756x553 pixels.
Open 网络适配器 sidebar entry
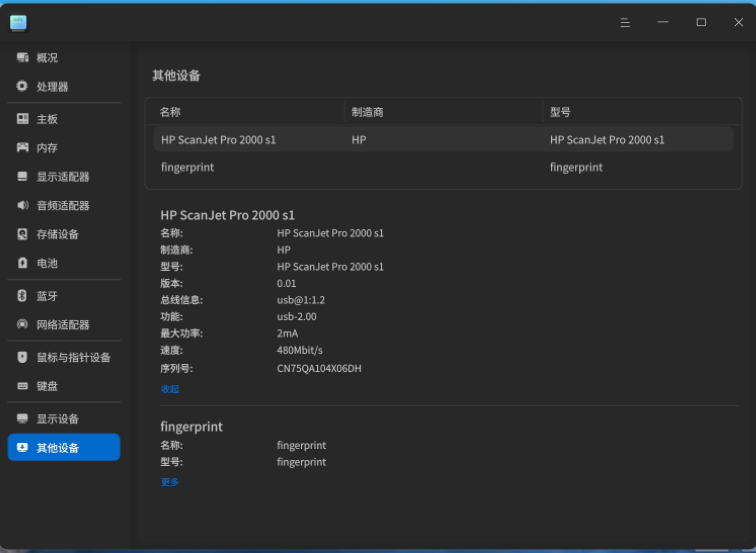[64, 325]
